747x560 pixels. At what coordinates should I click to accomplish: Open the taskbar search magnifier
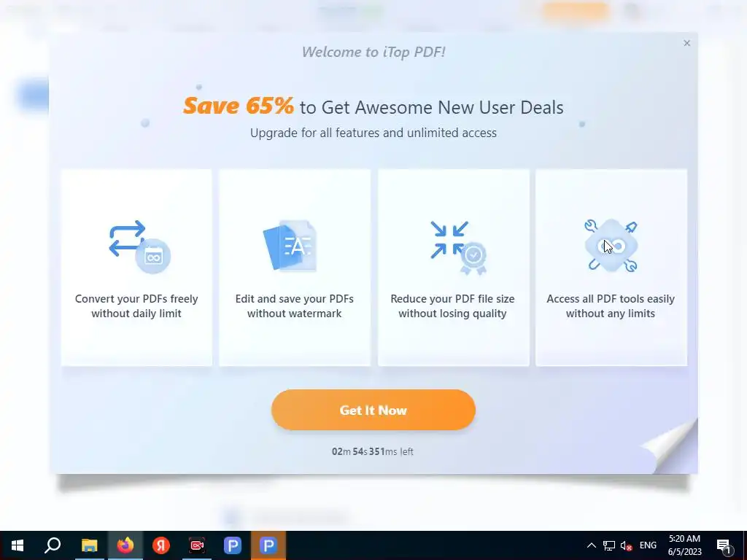tap(53, 545)
